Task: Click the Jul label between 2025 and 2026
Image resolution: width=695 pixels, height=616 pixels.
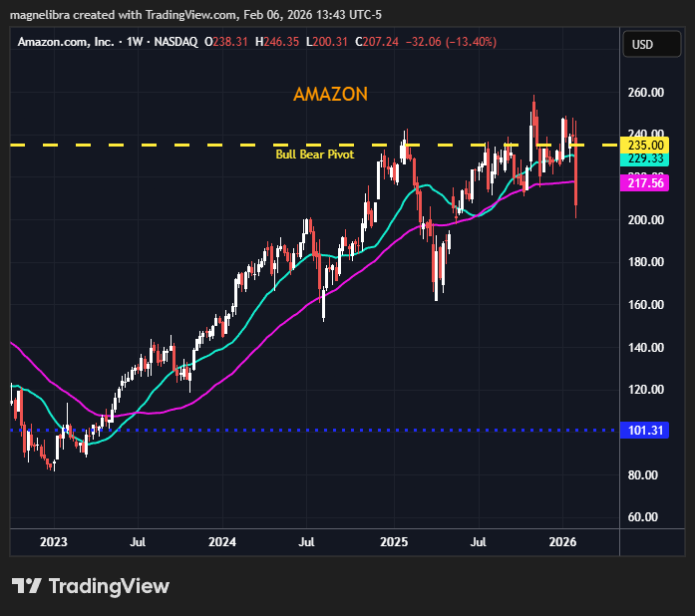Action: [x=479, y=542]
